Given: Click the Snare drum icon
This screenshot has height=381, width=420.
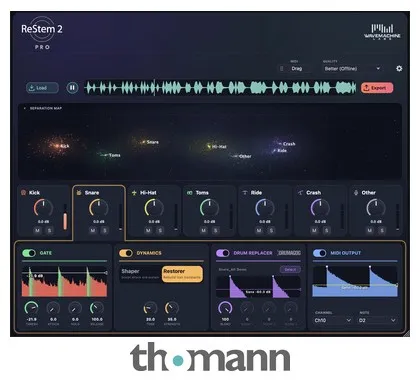Looking at the screenshot, I should 79,193.
